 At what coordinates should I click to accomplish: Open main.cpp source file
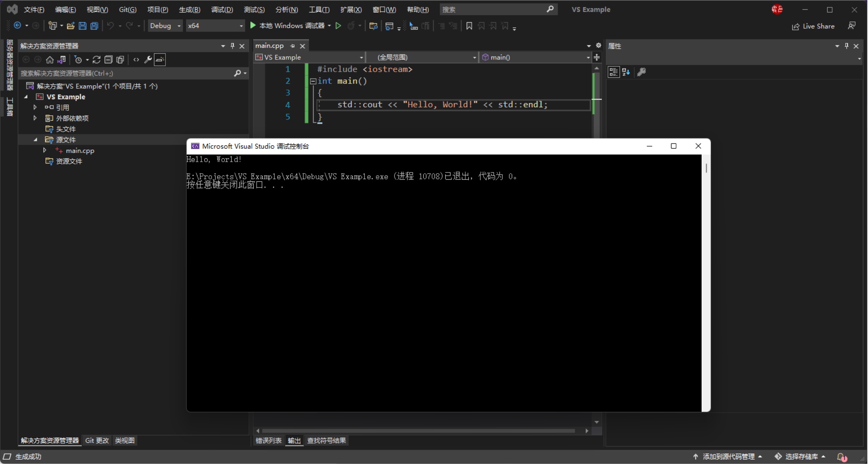tap(80, 150)
